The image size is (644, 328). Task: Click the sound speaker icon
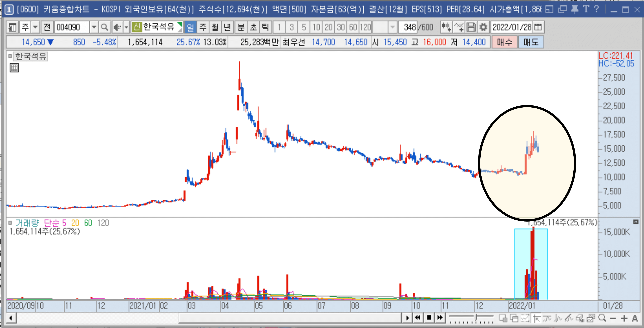(117, 27)
